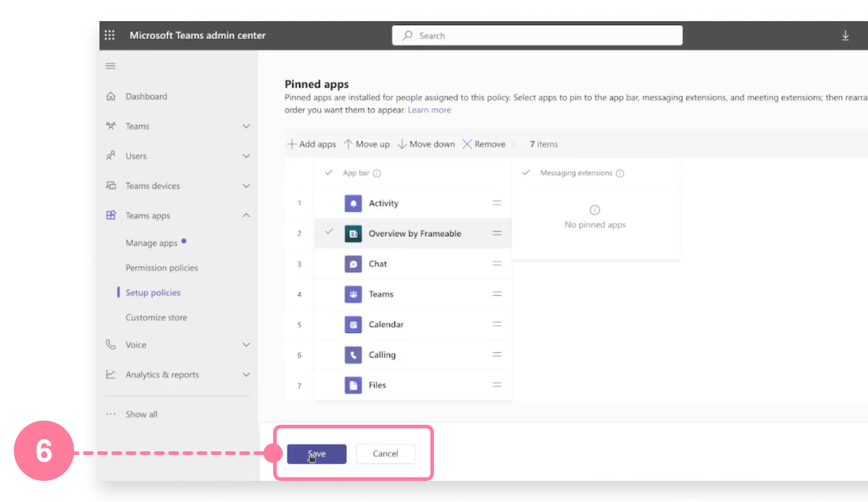The width and height of the screenshot is (868, 502).
Task: Deselect the Overview by Frameable row checkmark
Action: point(329,231)
